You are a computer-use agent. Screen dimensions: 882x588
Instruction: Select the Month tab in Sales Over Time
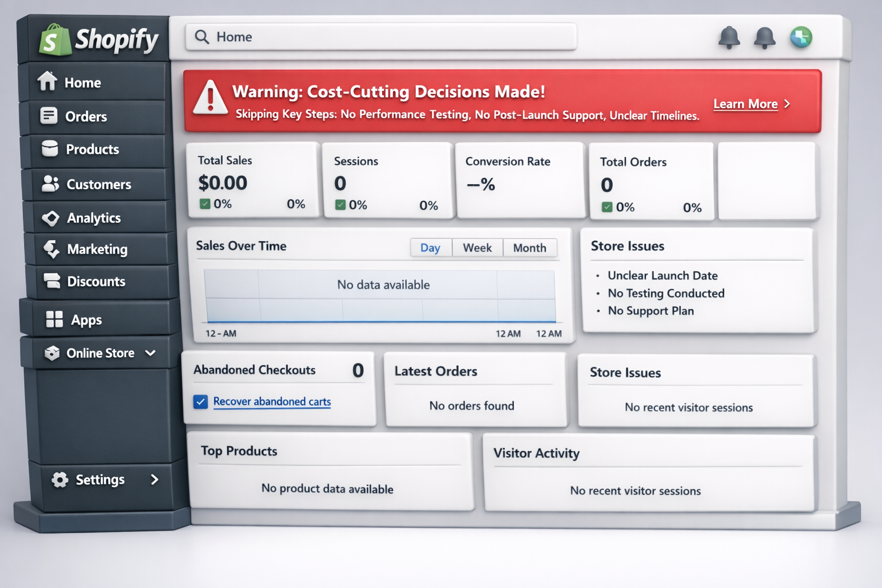(x=529, y=247)
